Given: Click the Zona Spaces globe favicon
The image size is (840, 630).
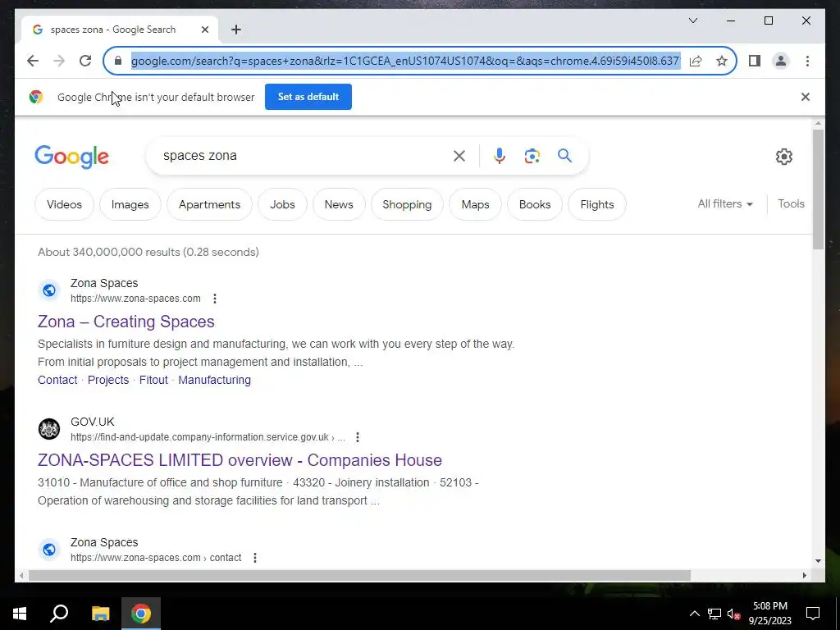Looking at the screenshot, I should 49,290.
